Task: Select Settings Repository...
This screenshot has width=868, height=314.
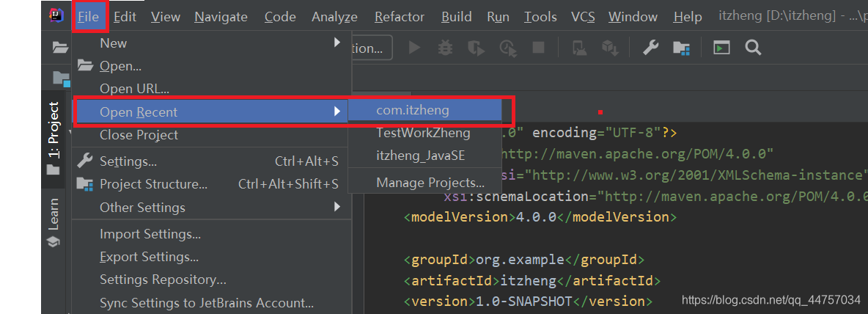Action: (x=211, y=280)
